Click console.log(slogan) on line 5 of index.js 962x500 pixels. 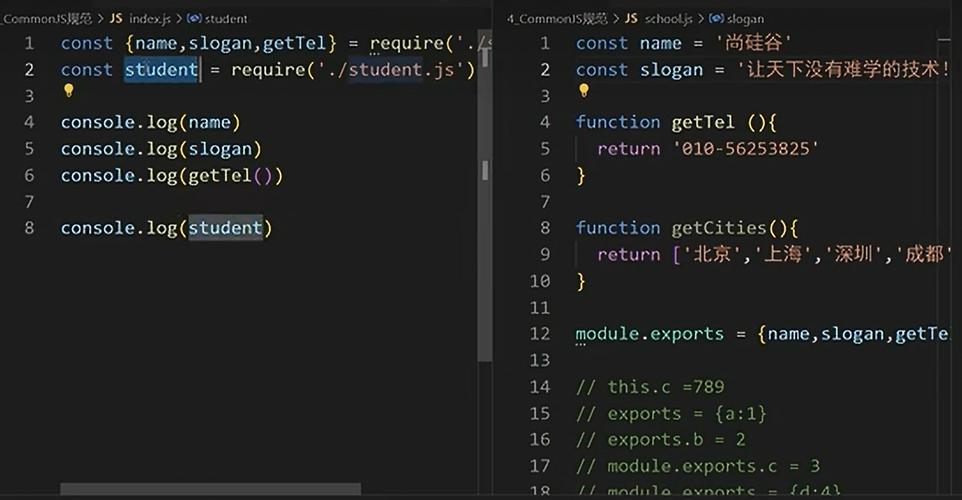point(161,148)
